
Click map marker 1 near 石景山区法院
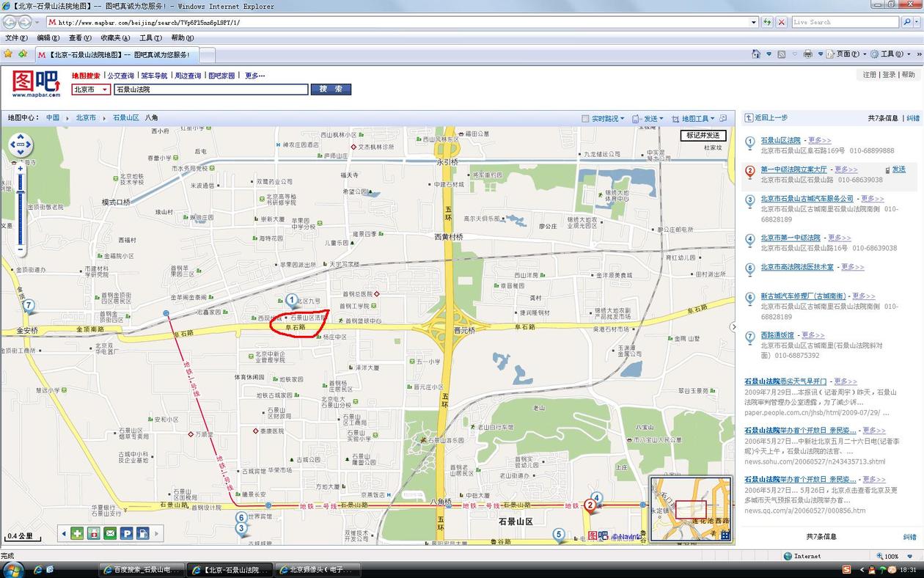coord(292,300)
